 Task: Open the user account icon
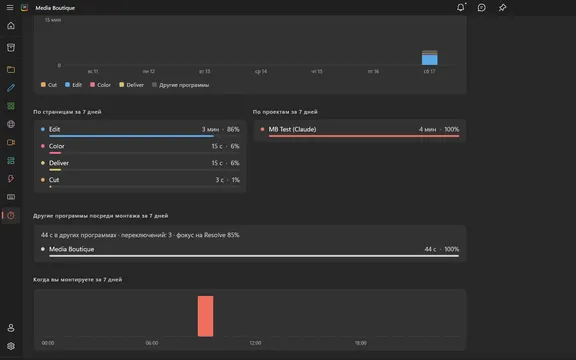coord(11,328)
